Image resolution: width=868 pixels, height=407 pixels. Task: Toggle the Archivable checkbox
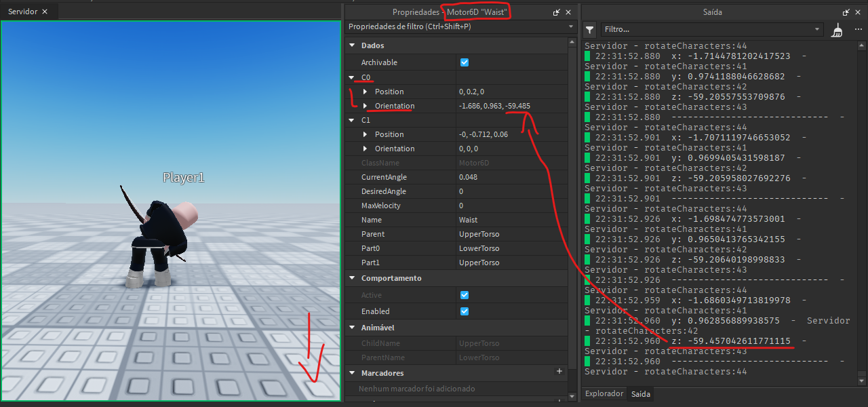(x=464, y=62)
